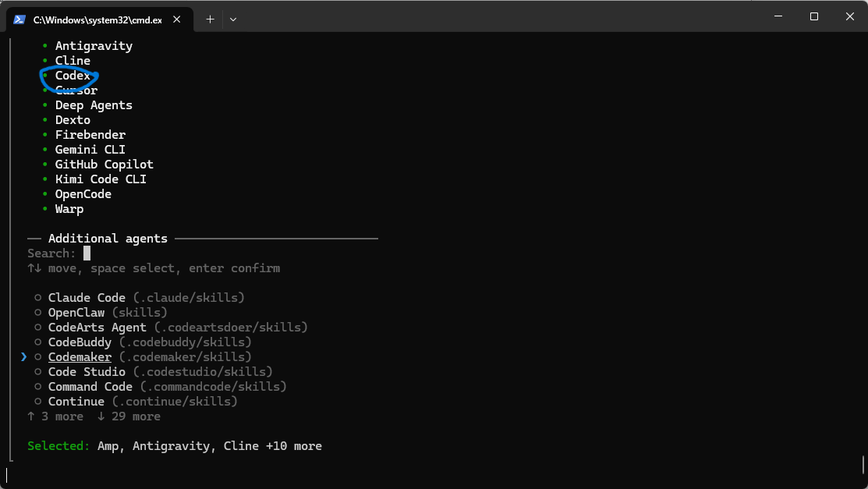Toggle the Command Code agent radio
Viewport: 868px width, 489px height.
click(37, 387)
